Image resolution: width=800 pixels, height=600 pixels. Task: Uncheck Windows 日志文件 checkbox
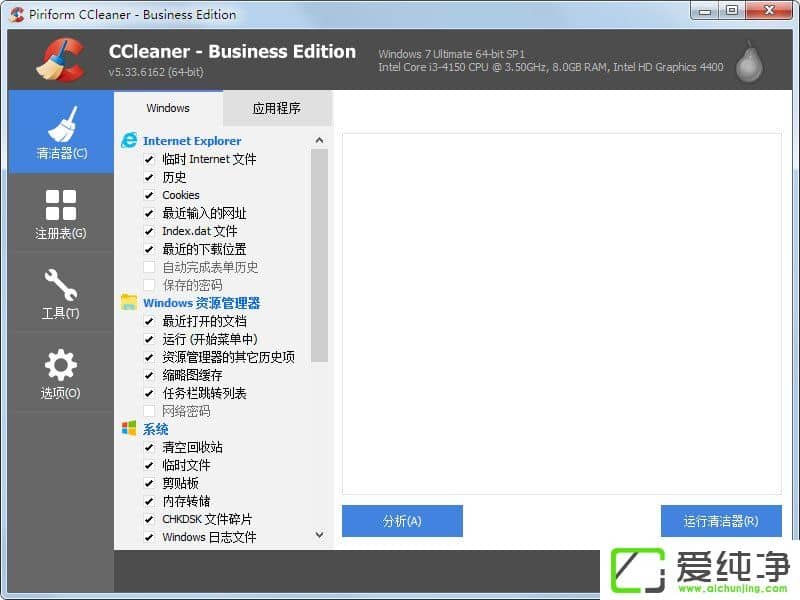[149, 537]
